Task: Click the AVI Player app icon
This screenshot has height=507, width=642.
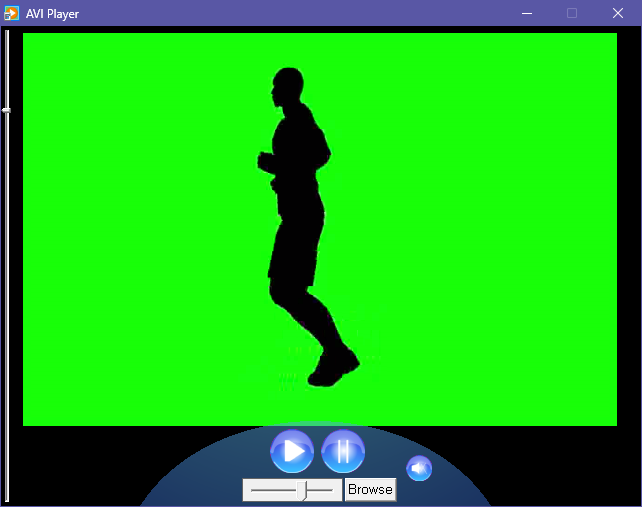Action: point(11,13)
